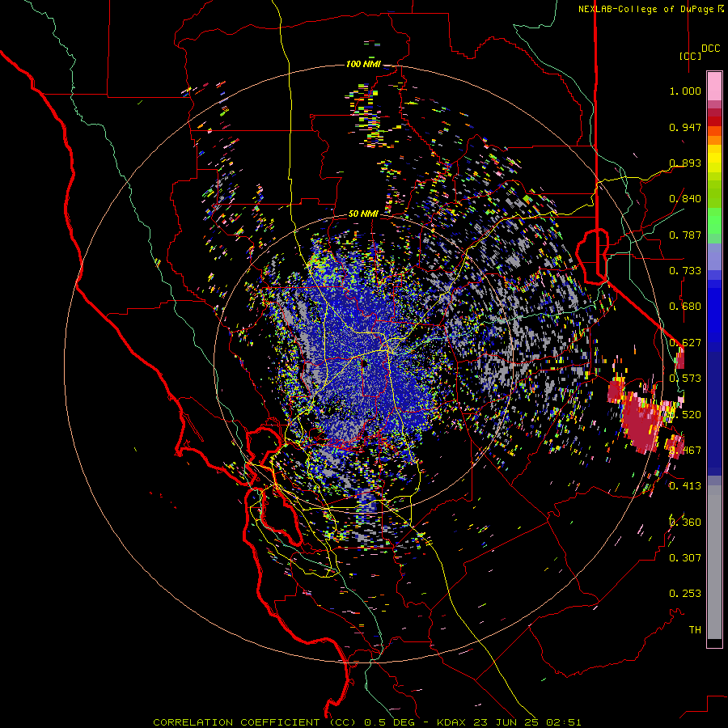The height and width of the screenshot is (728, 728).
Task: Click the "DCC" label above the color scale
Action: click(x=711, y=49)
